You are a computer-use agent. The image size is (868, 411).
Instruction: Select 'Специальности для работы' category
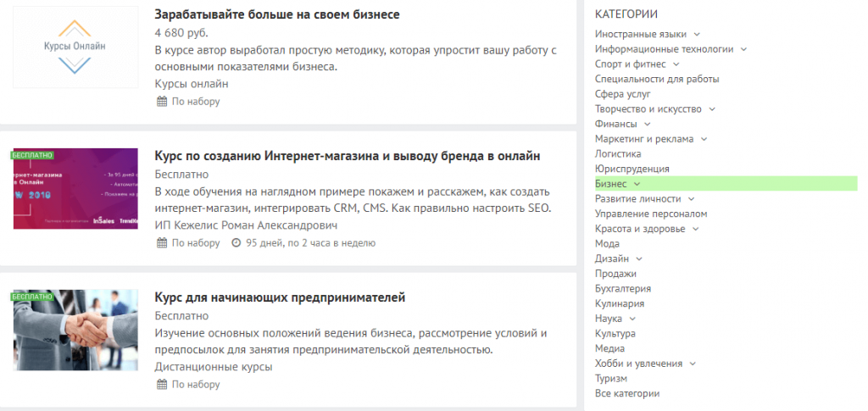tap(657, 79)
